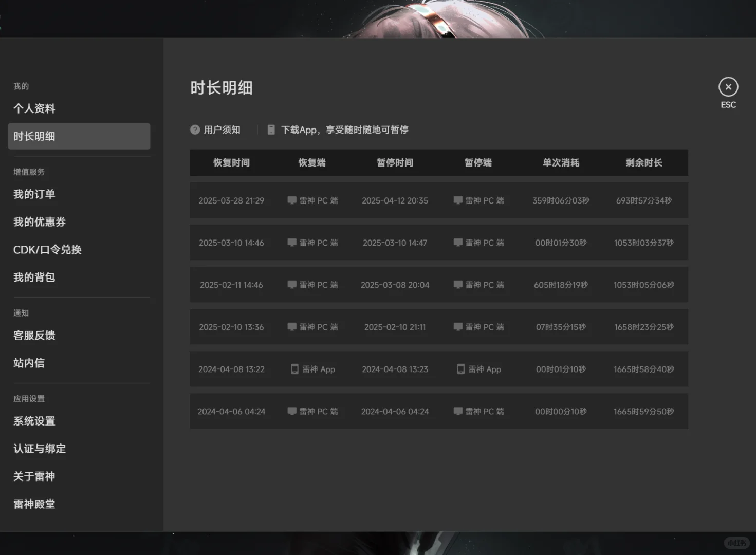Screen dimensions: 756x555
Task: Click the 小红书 logo at bottom right
Action: tap(737, 543)
